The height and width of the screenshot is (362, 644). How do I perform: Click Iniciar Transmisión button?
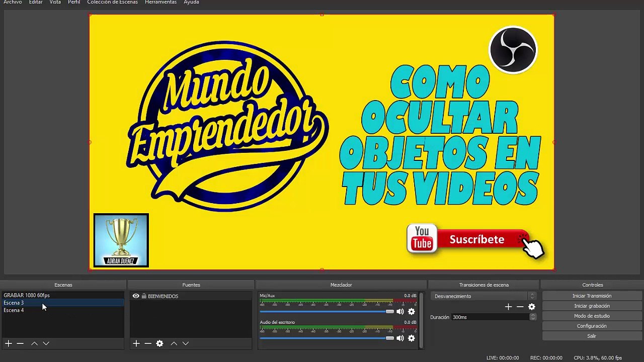[x=592, y=296]
